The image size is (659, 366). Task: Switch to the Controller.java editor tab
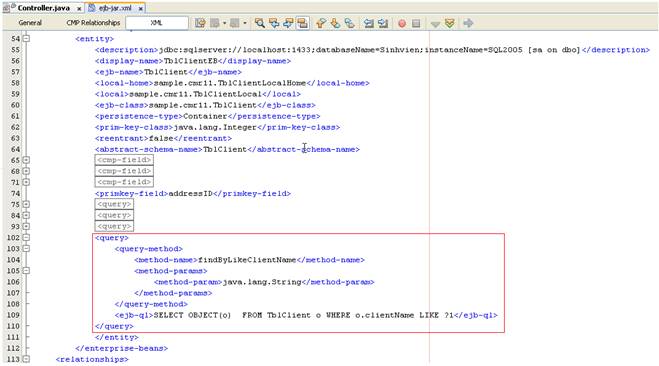(43, 8)
